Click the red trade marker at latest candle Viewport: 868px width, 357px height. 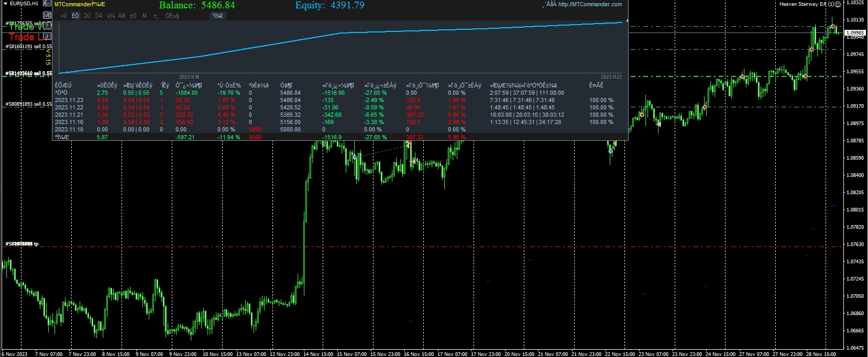832,27
